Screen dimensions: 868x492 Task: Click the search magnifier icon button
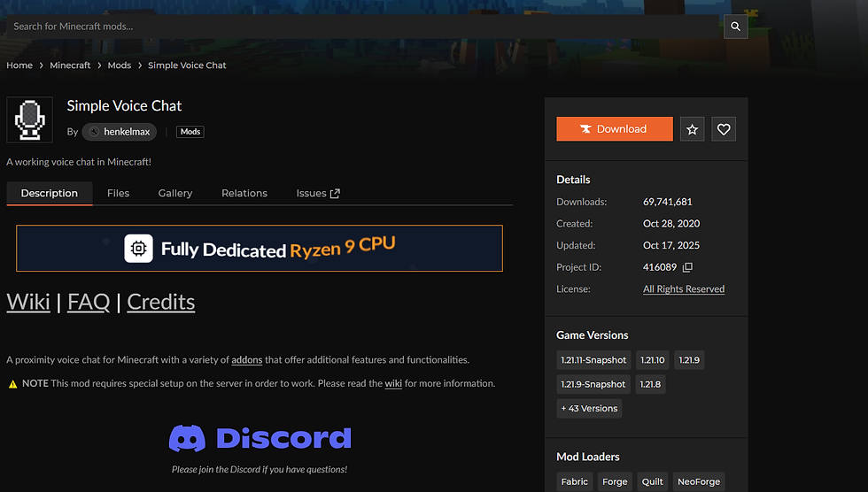pyautogui.click(x=736, y=26)
